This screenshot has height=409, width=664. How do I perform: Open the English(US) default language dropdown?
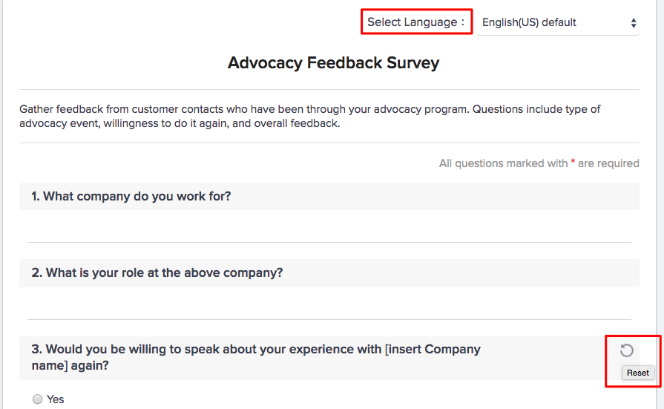coord(557,22)
